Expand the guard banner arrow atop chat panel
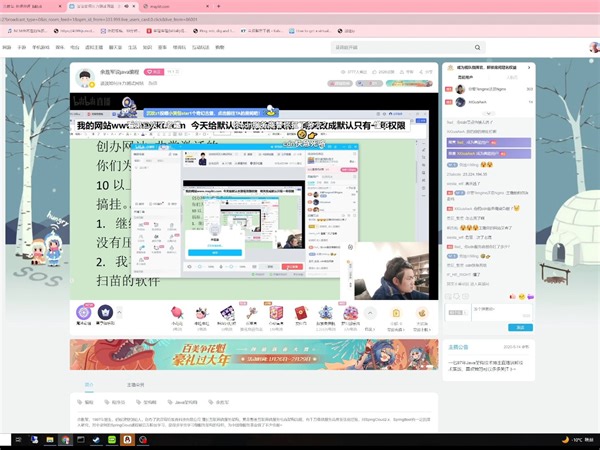This screenshot has height=450, width=600. click(529, 67)
